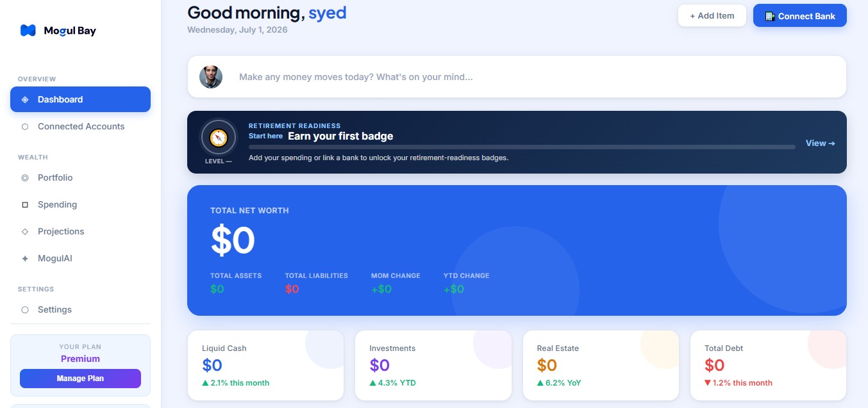
Task: Click the Settings circle icon
Action: click(25, 309)
